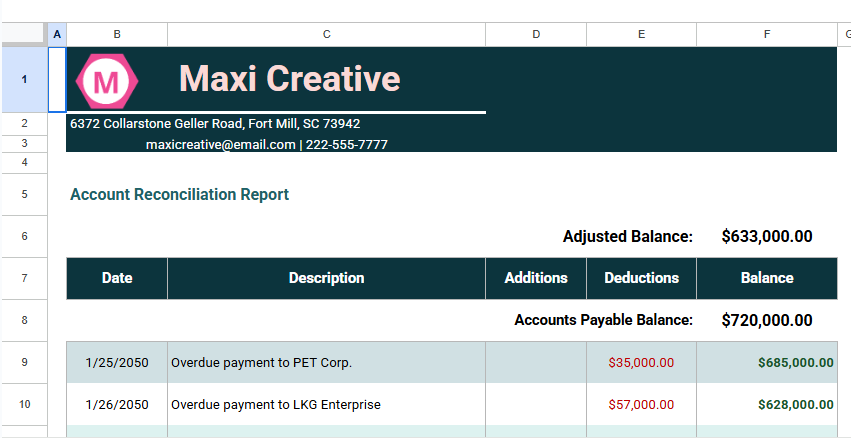Image resolution: width=851 pixels, height=438 pixels.
Task: Select the 1/25/2050 date cell
Action: 117,362
